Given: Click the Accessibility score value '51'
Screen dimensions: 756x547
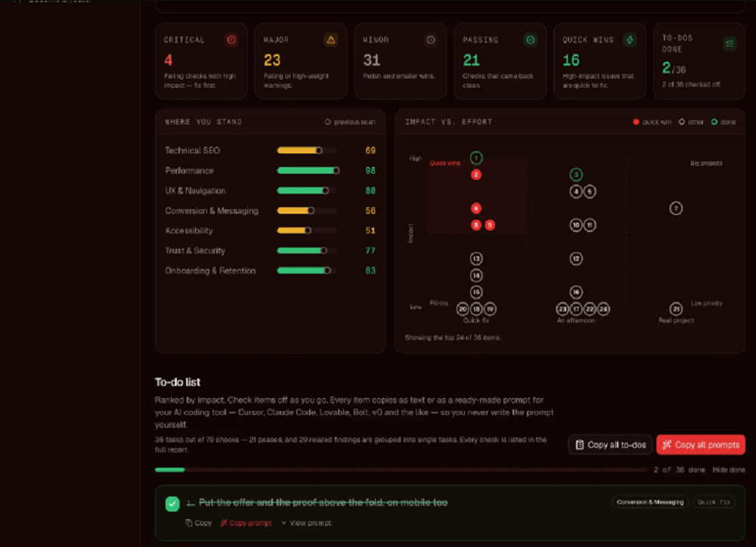Looking at the screenshot, I should click(370, 231).
